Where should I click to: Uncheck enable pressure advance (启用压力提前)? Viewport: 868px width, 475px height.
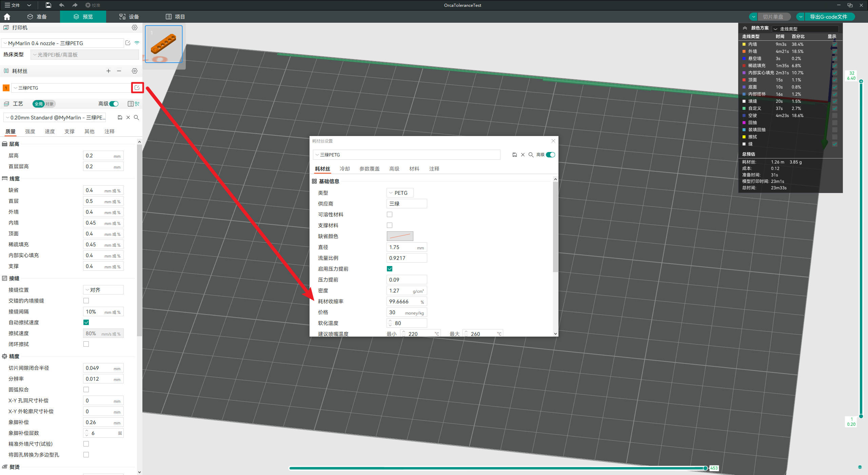click(x=390, y=269)
